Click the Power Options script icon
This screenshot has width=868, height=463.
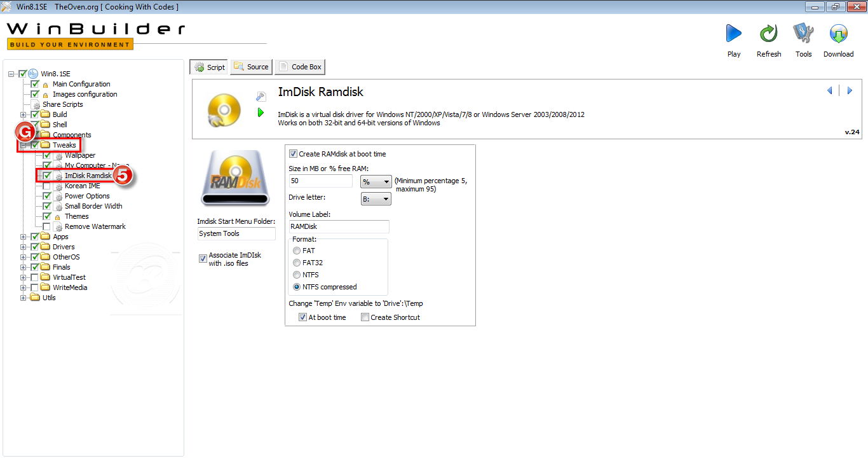[58, 196]
